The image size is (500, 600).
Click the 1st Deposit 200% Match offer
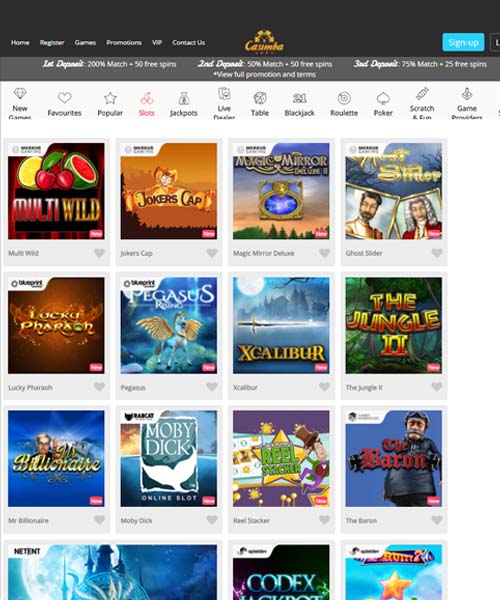pyautogui.click(x=109, y=64)
